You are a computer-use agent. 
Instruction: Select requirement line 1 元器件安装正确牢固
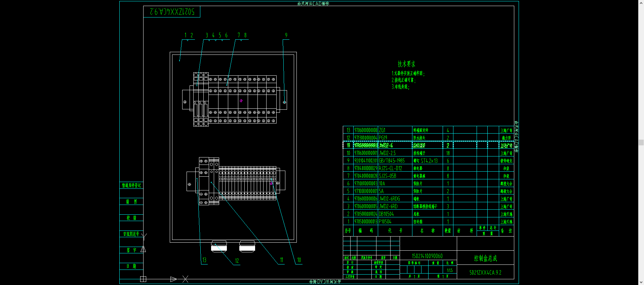coord(408,73)
